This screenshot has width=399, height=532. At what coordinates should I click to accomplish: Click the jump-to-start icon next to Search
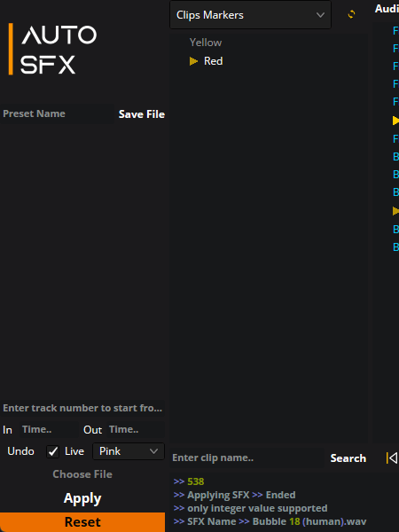[x=392, y=458]
